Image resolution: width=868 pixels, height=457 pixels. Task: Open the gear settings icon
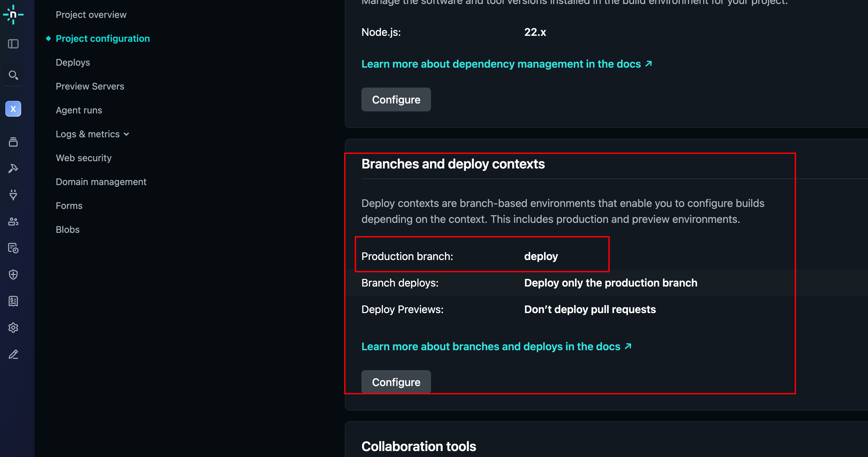point(13,328)
